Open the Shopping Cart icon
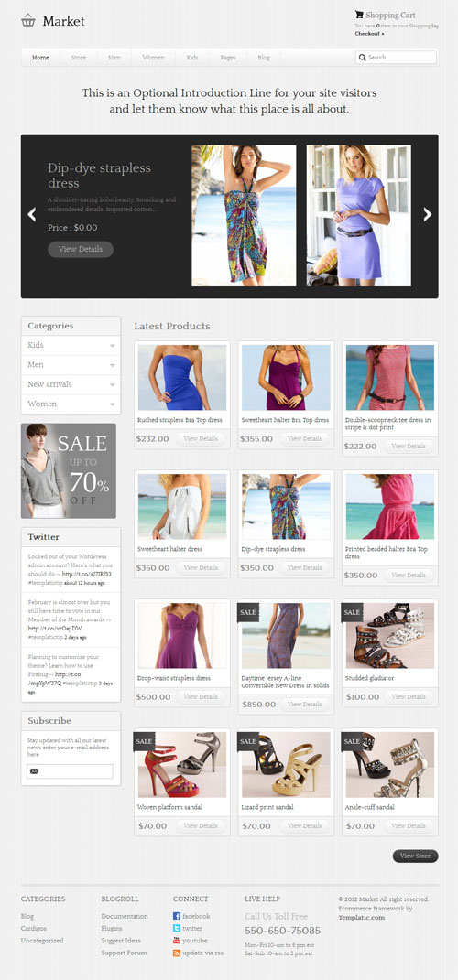The width and height of the screenshot is (458, 980). click(359, 15)
